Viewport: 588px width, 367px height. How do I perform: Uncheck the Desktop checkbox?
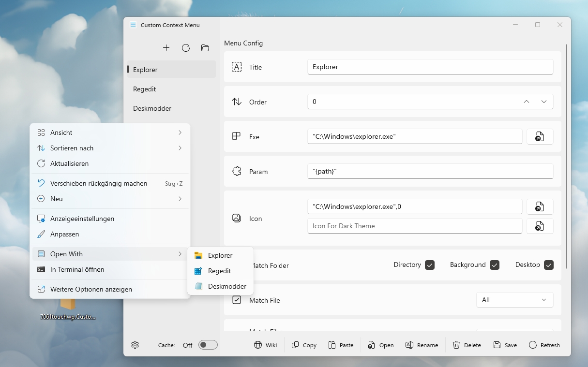point(548,265)
